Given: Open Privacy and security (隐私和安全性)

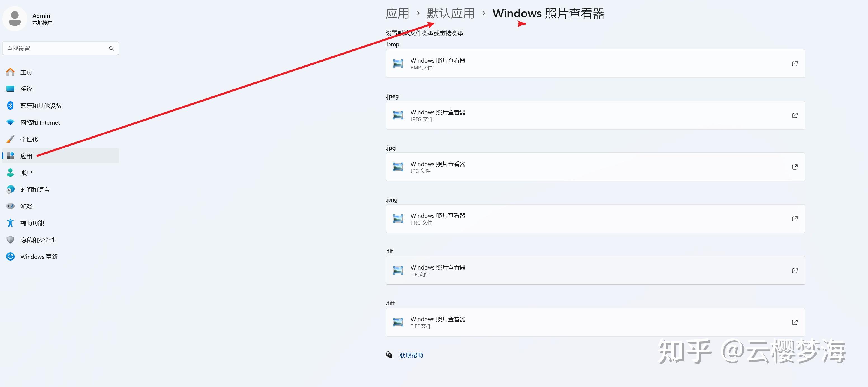Looking at the screenshot, I should pyautogui.click(x=38, y=240).
